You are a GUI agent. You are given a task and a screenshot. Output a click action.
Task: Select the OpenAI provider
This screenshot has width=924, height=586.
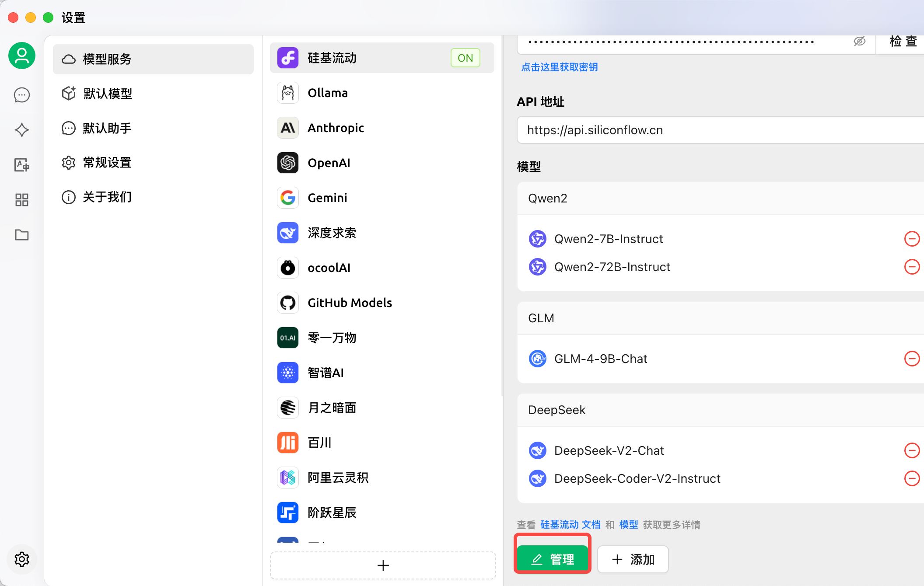point(329,163)
